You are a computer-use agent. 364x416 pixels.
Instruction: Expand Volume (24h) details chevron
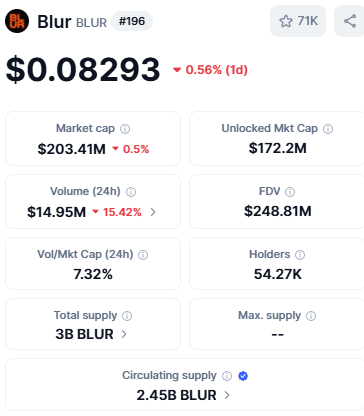pos(153,212)
